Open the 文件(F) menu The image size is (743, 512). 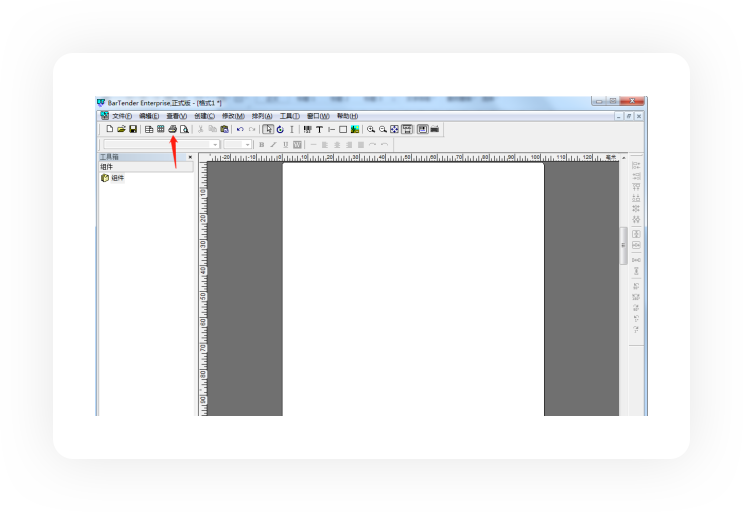[122, 116]
